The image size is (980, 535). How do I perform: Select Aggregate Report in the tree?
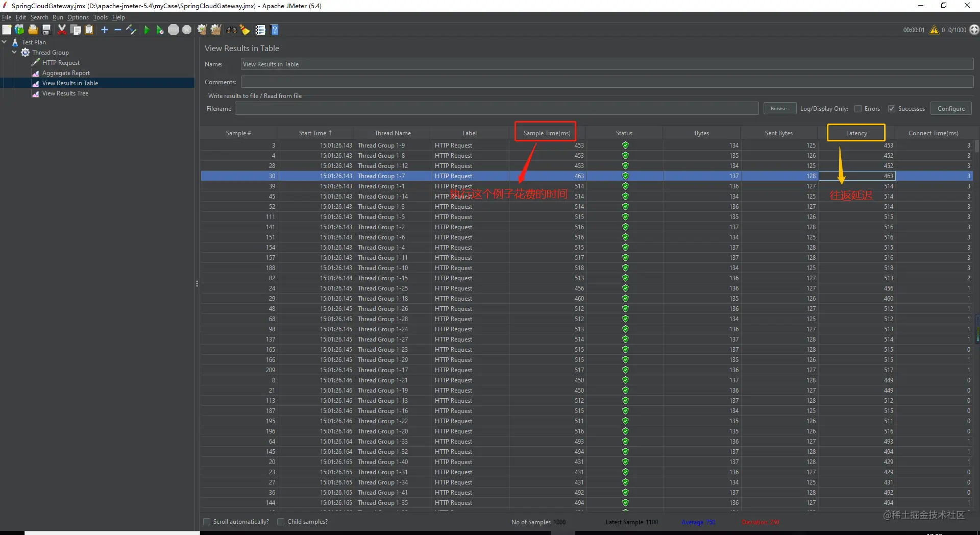[x=66, y=73]
